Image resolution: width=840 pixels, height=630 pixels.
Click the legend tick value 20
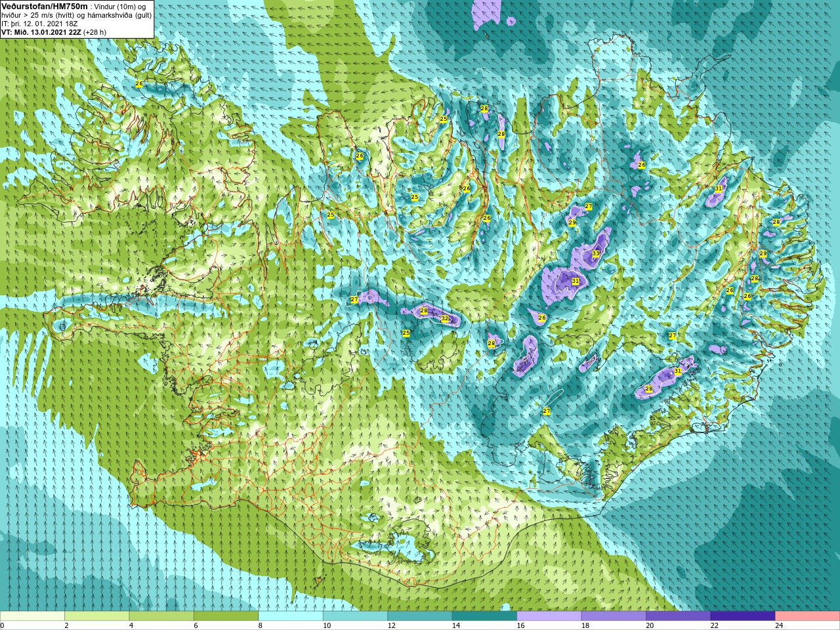pos(650,625)
